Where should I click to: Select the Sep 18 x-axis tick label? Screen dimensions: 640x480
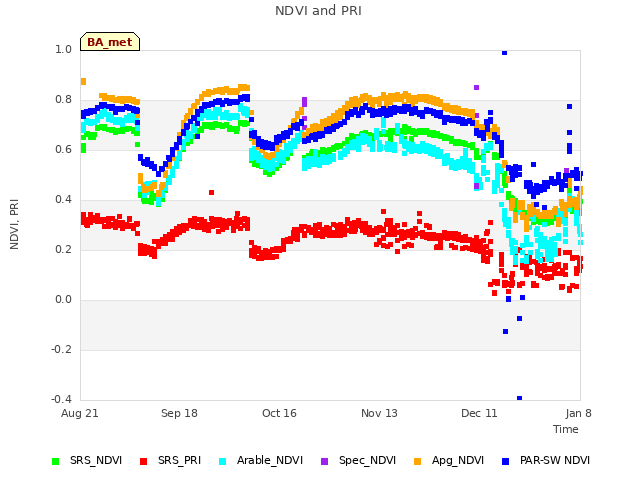[179, 413]
